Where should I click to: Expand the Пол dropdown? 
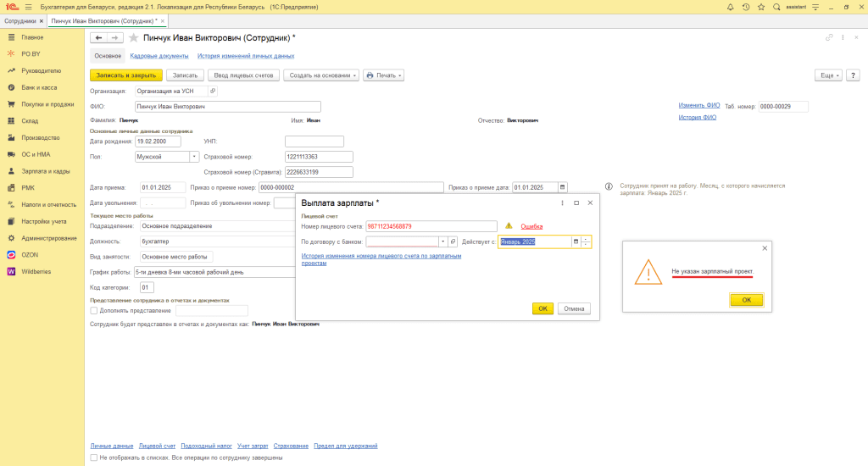194,157
